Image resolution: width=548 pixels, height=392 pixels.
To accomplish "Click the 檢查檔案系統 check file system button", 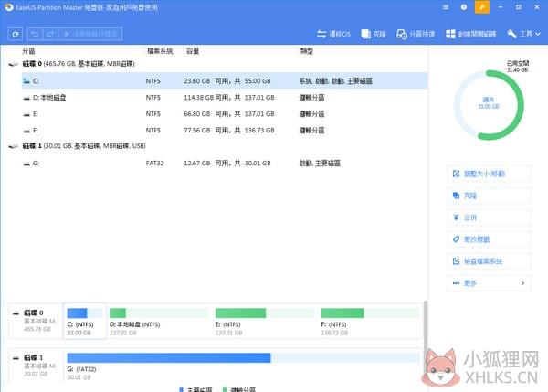I will (489, 261).
